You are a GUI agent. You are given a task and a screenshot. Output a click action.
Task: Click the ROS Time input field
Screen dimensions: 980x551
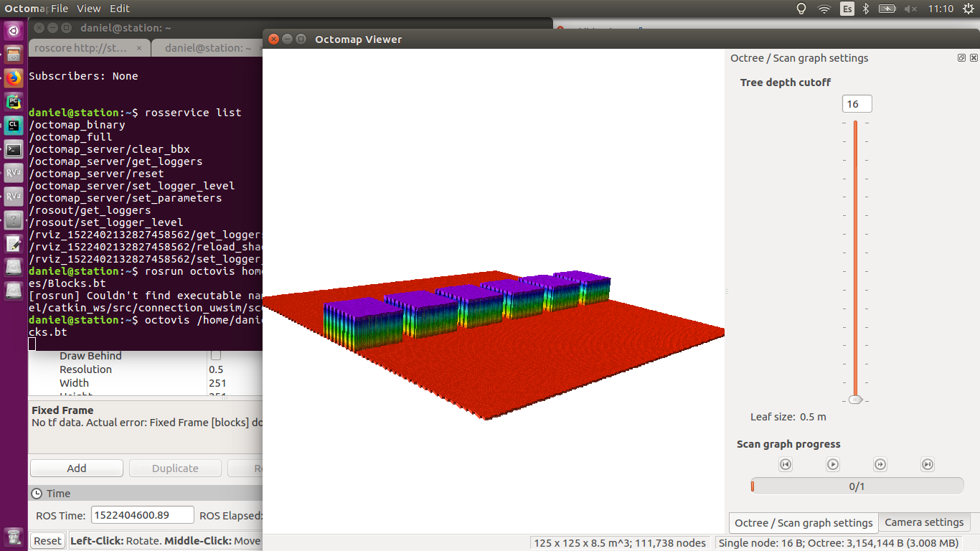(x=143, y=515)
